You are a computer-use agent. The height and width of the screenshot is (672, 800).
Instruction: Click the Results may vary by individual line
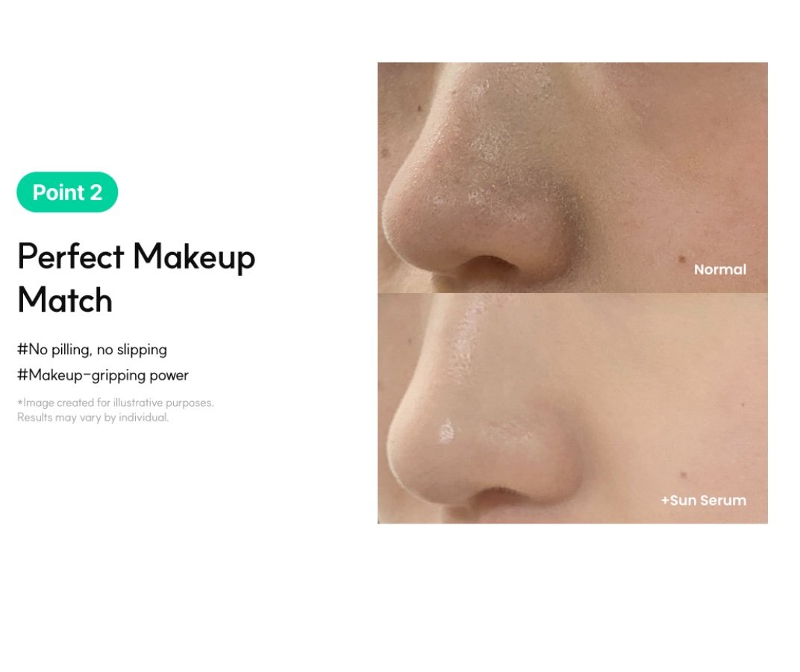tap(93, 418)
